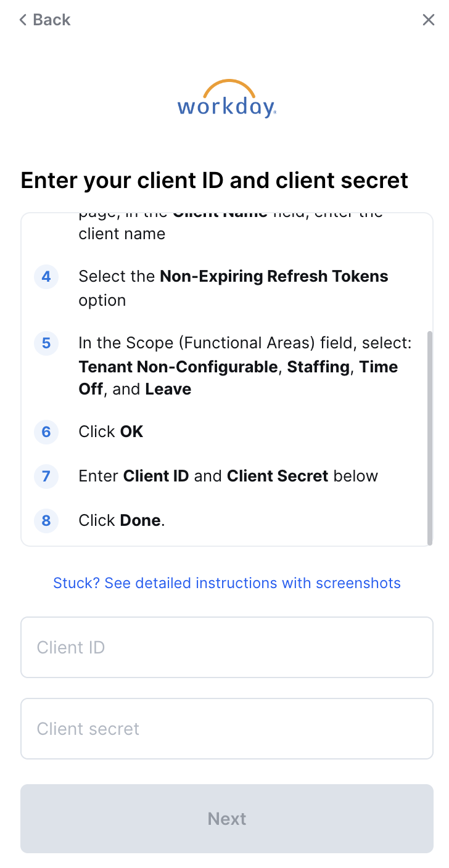Click the Workday logo
This screenshot has height=868, width=449.
(x=226, y=99)
